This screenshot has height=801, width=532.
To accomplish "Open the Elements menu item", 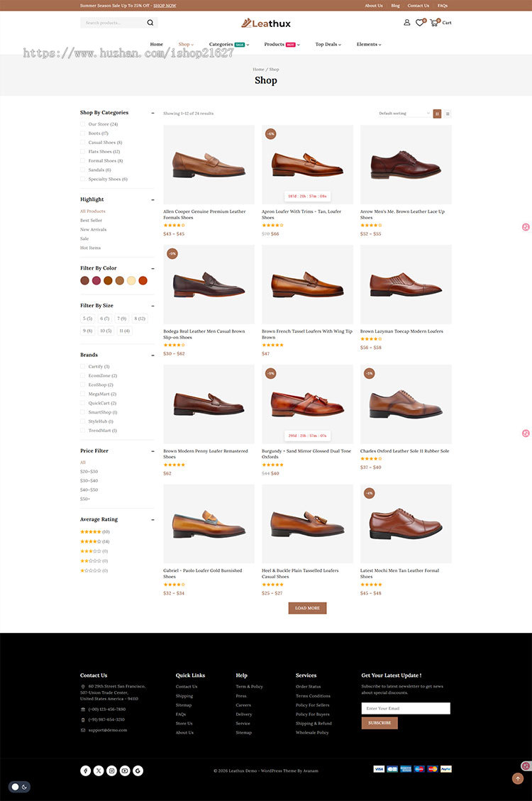I will point(369,45).
